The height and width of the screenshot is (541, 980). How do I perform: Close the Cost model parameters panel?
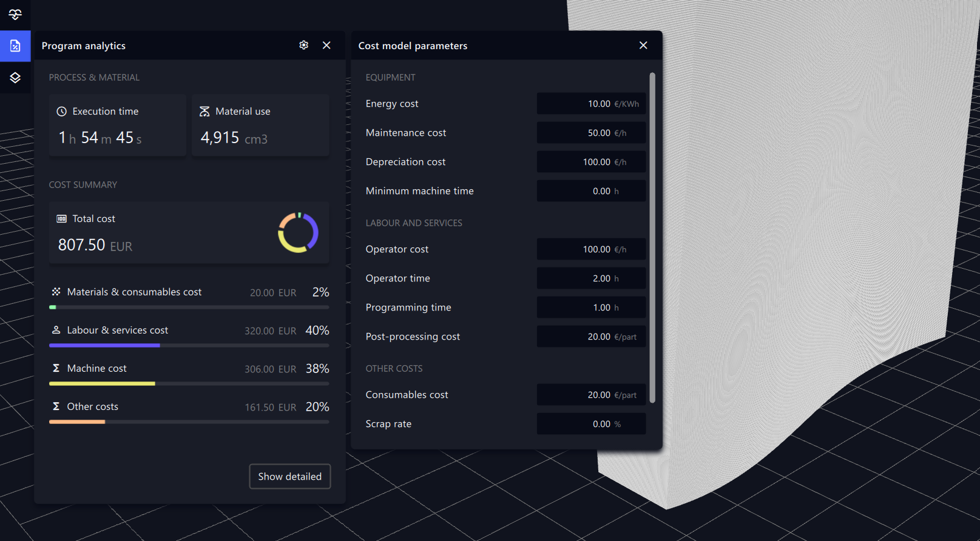click(643, 45)
